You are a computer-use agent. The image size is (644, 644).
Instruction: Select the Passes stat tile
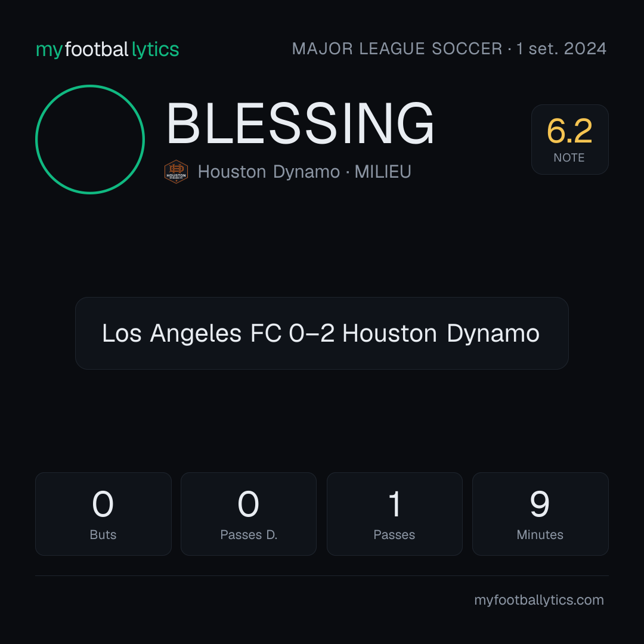point(394,514)
